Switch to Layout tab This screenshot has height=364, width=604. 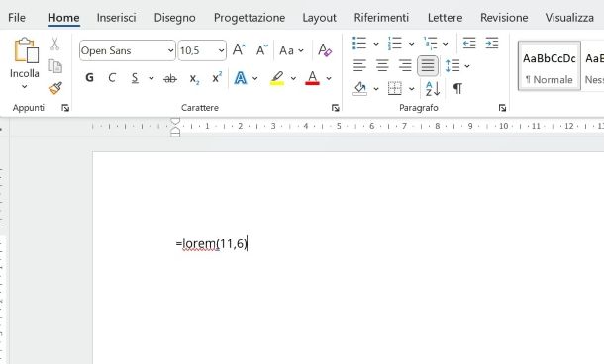point(320,18)
